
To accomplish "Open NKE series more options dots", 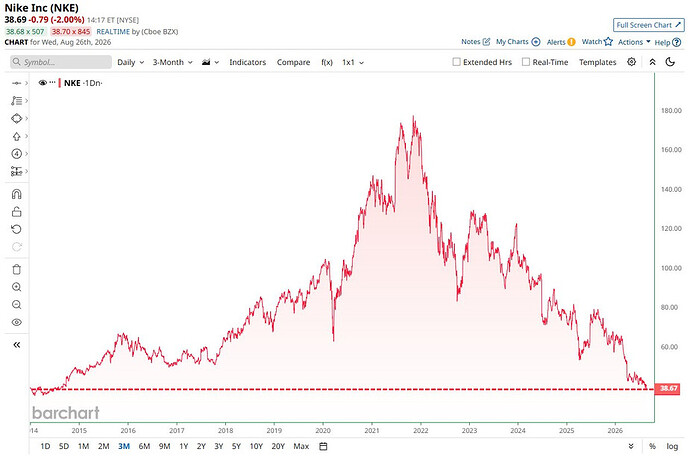I will (x=52, y=82).
